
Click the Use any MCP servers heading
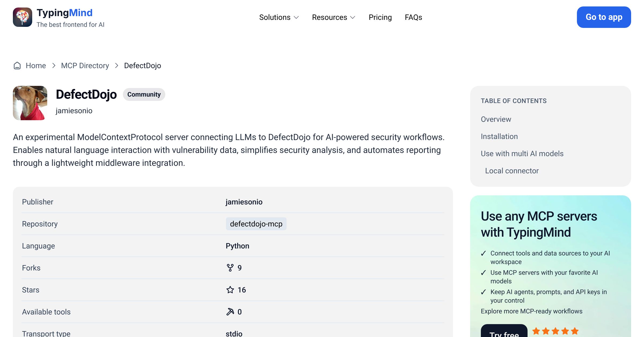point(539,224)
